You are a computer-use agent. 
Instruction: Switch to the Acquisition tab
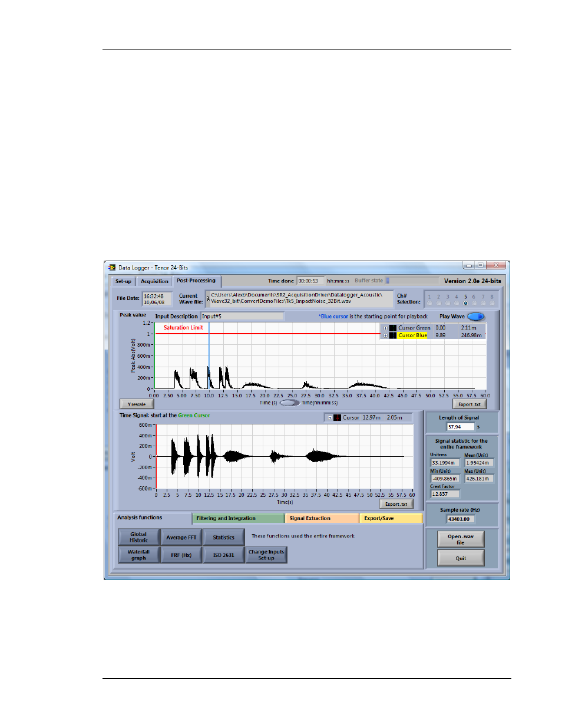[x=154, y=282]
